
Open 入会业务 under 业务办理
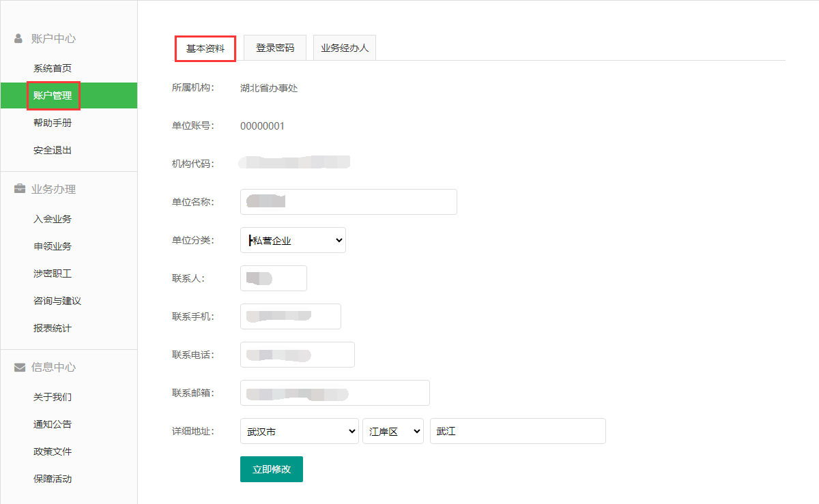[53, 219]
